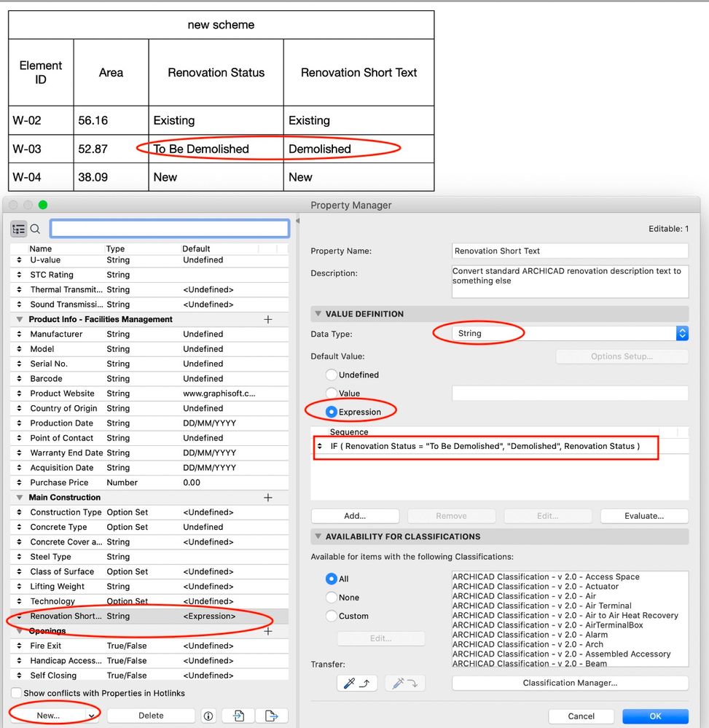
Task: Select the Renovation Short... property row
Action: pyautogui.click(x=149, y=616)
